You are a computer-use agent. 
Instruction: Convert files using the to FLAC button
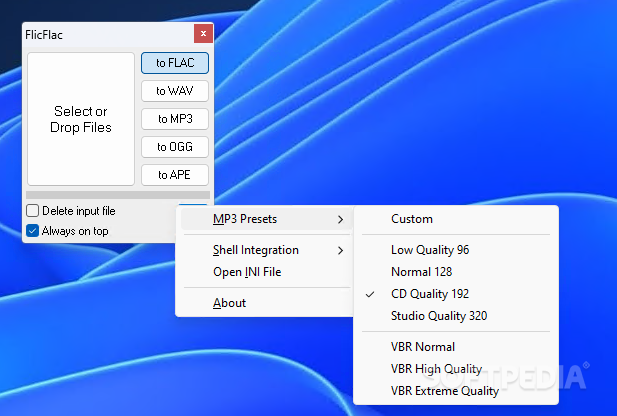[x=175, y=63]
